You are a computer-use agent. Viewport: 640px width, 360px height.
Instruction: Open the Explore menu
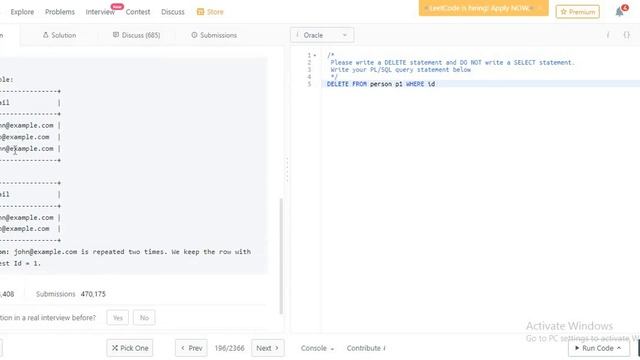[x=22, y=12]
